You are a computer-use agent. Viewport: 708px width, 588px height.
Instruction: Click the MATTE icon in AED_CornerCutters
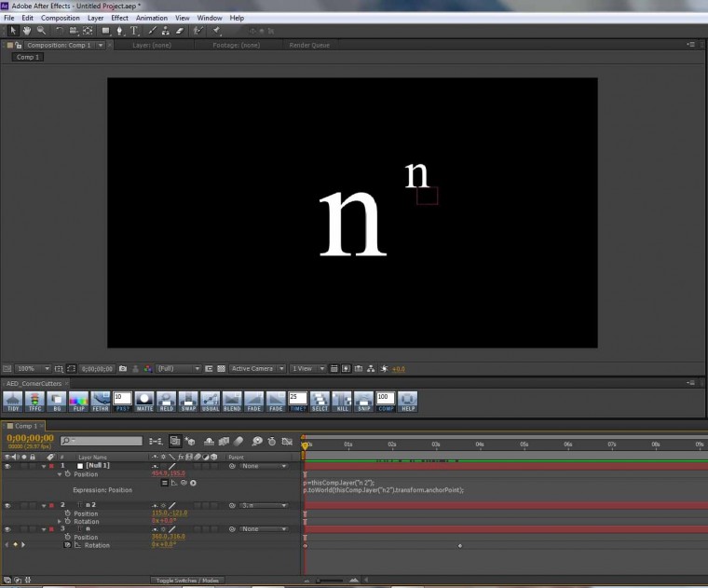pos(144,402)
